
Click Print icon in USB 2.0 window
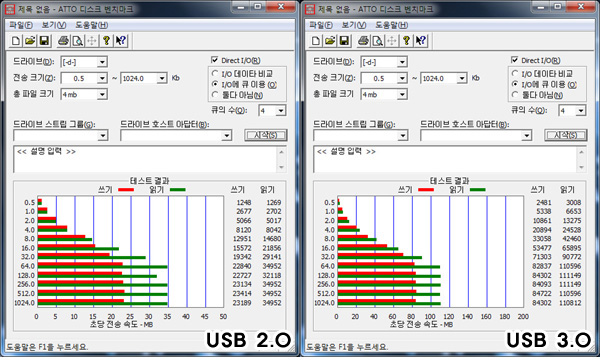point(63,41)
